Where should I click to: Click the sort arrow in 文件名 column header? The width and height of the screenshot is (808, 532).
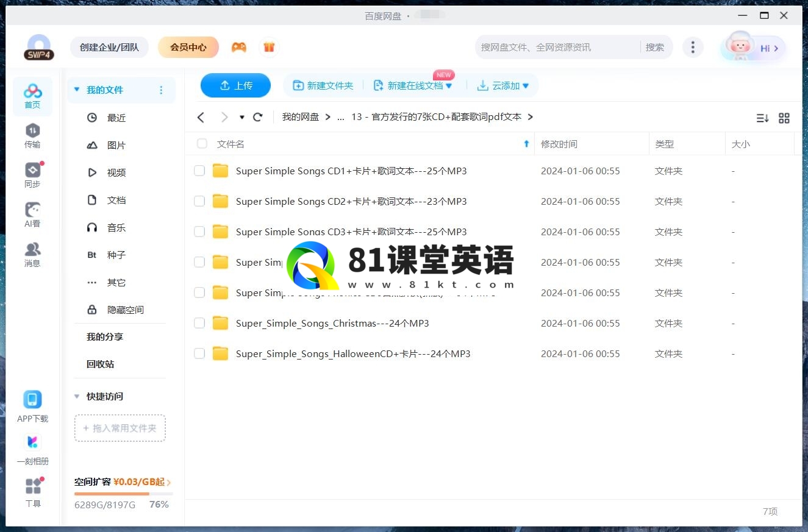pyautogui.click(x=526, y=144)
